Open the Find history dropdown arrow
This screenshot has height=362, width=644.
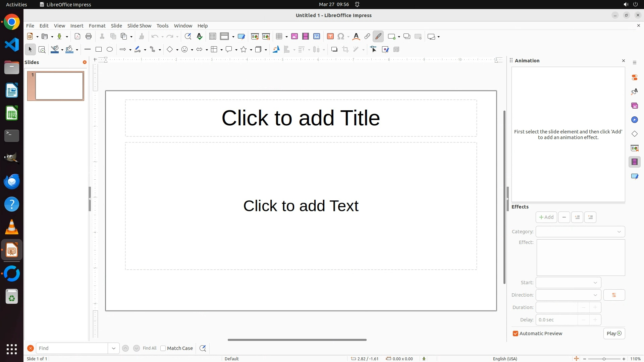click(x=113, y=348)
